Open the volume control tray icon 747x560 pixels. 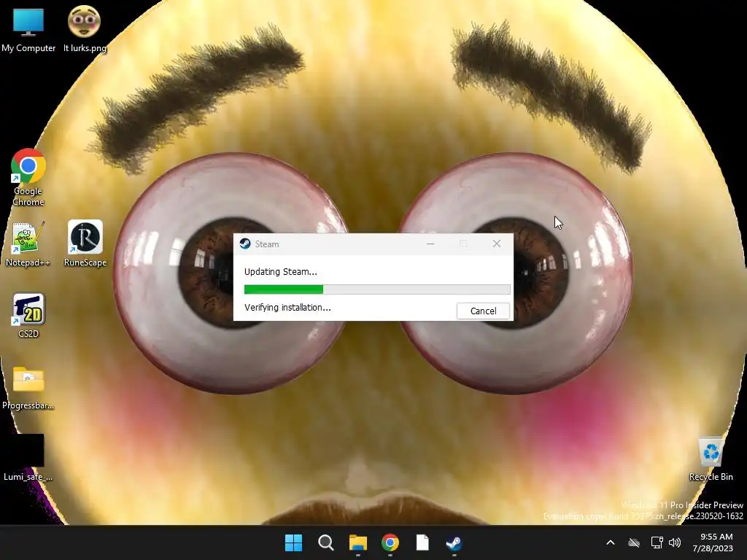click(675, 542)
